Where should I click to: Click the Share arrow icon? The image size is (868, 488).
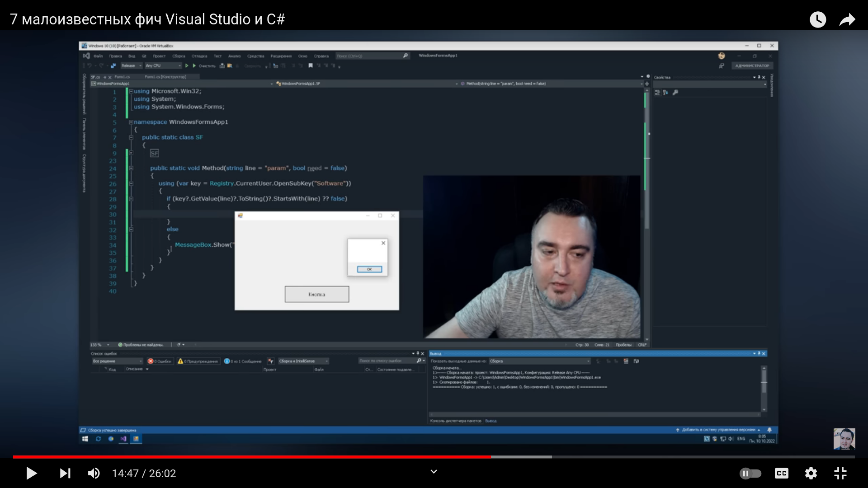coord(847,19)
